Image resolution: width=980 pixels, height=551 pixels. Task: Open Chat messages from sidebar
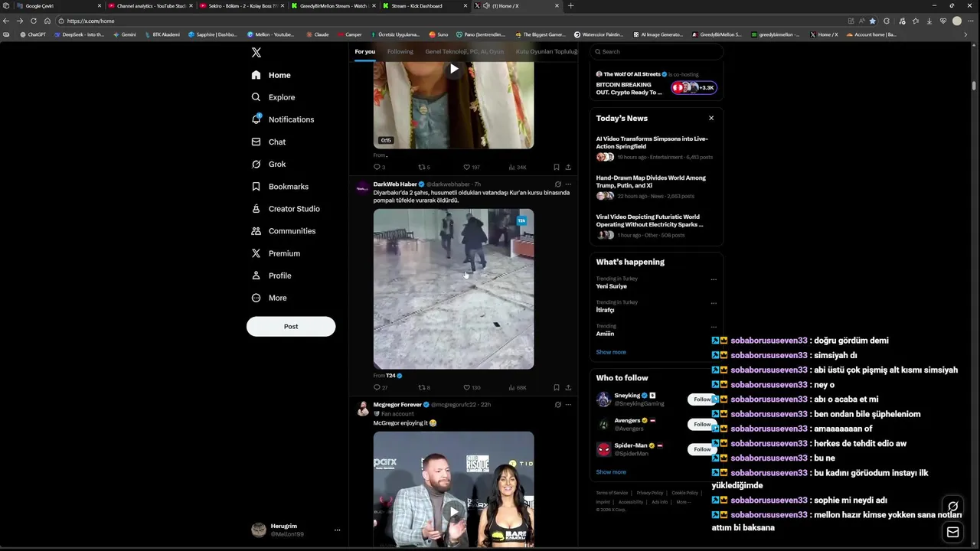pos(269,142)
